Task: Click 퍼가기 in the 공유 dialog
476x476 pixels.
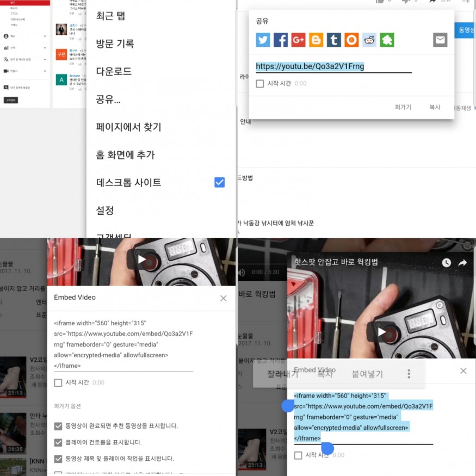Action: point(403,107)
